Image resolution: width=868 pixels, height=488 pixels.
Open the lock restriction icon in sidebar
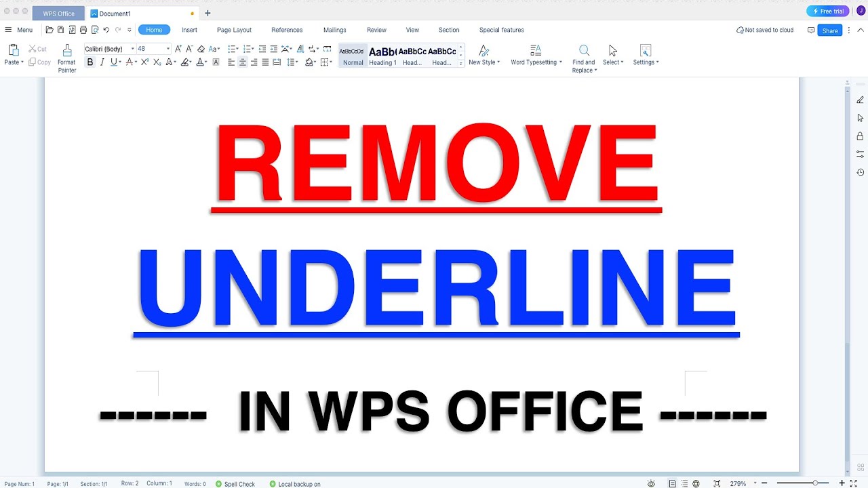tap(861, 136)
